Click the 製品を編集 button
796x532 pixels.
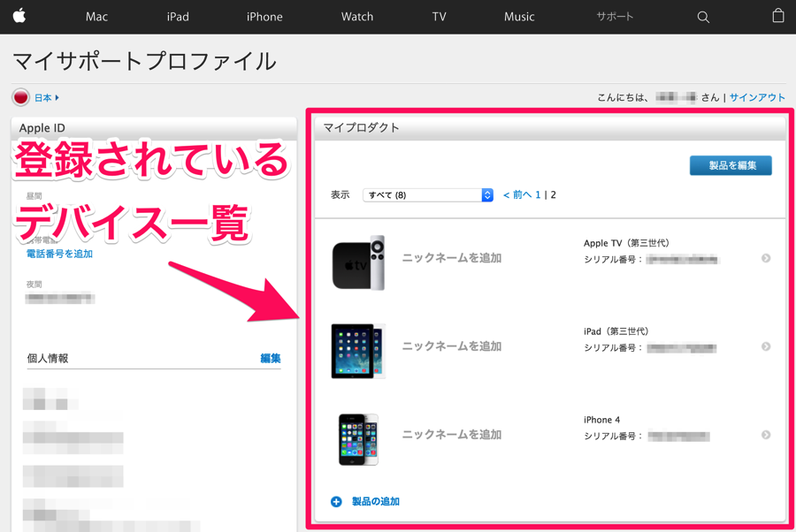[x=731, y=165]
